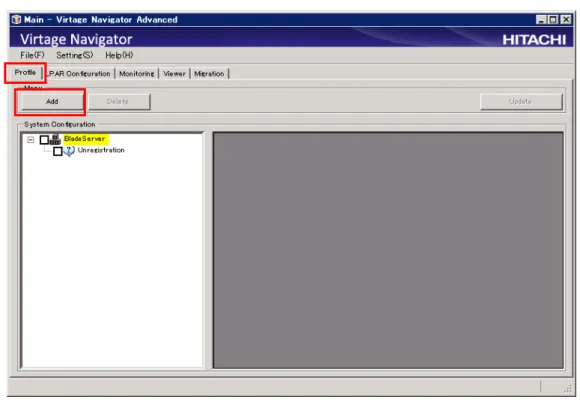580x400 pixels.
Task: Switch to the Monitoring tab
Action: pyautogui.click(x=136, y=74)
